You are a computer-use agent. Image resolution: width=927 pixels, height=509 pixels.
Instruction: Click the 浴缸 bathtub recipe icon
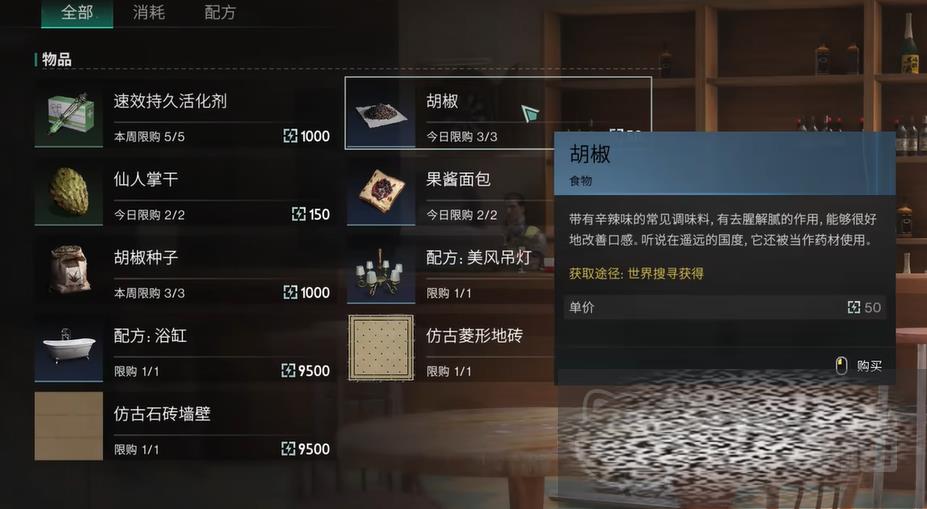pos(69,348)
